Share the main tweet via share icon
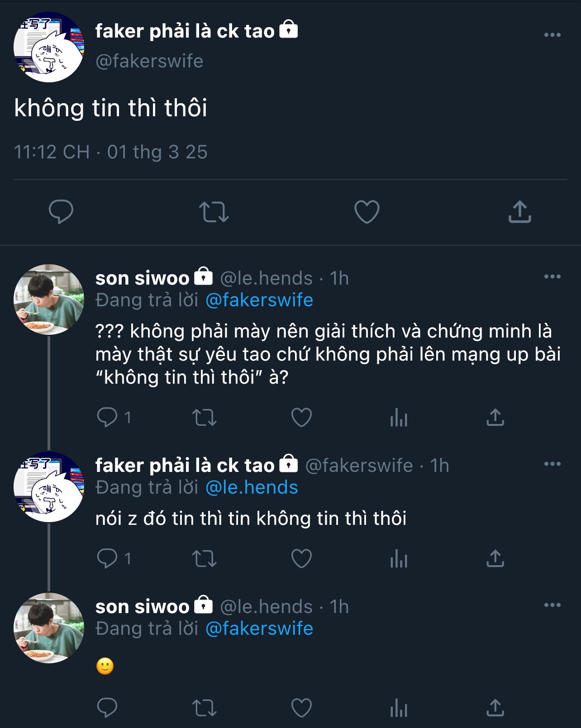 pyautogui.click(x=519, y=211)
